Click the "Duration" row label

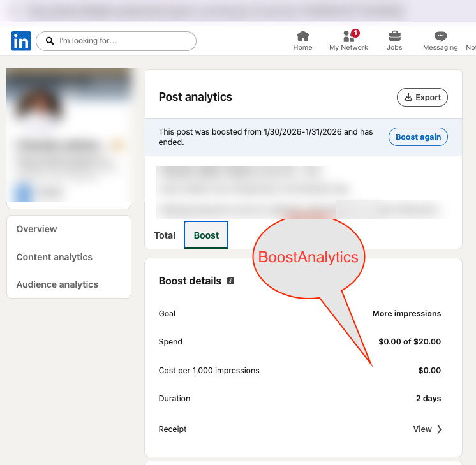click(x=174, y=399)
